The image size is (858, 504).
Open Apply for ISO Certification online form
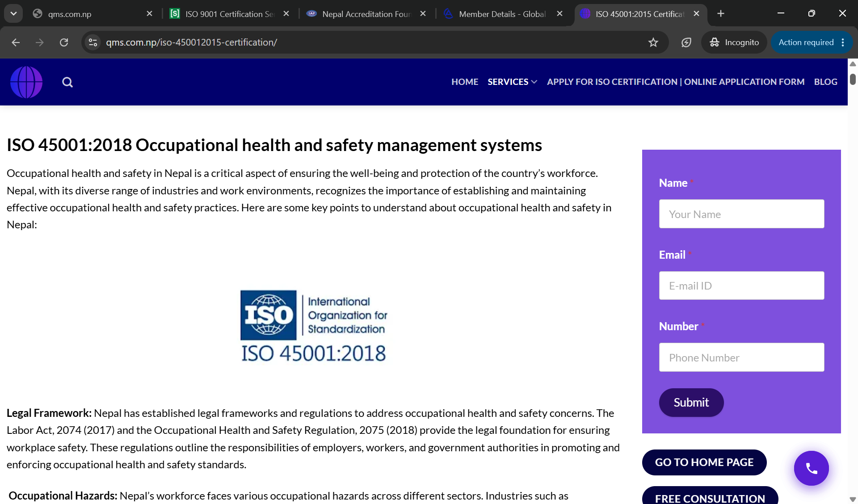pyautogui.click(x=676, y=82)
